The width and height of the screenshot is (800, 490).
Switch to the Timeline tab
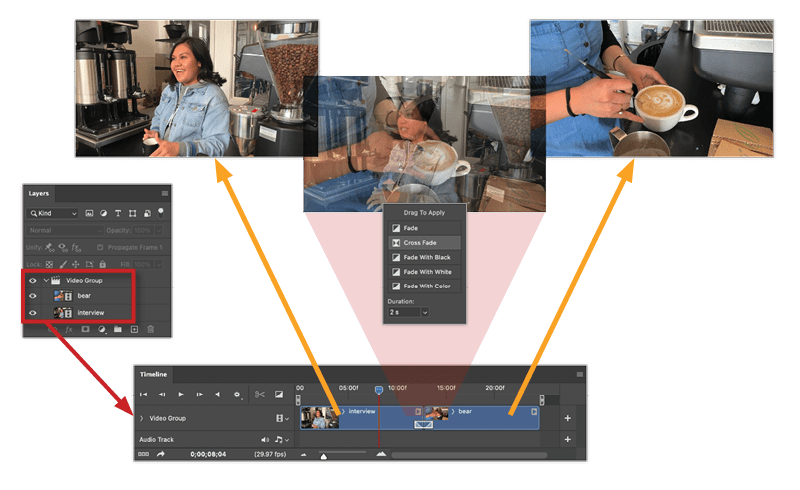point(154,374)
